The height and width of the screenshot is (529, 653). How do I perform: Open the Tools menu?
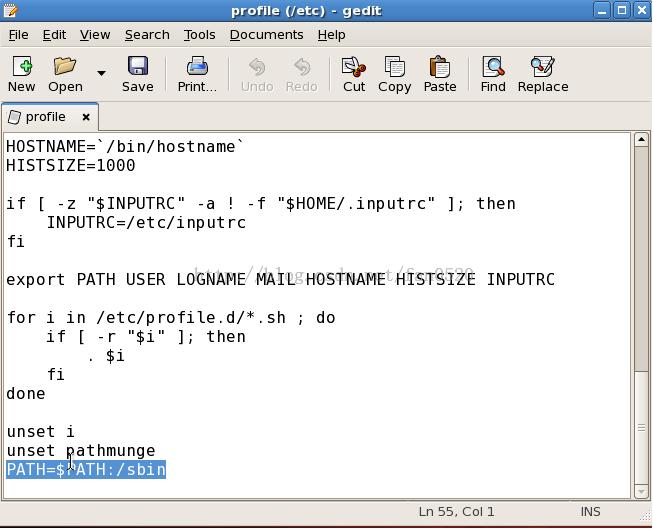tap(199, 35)
